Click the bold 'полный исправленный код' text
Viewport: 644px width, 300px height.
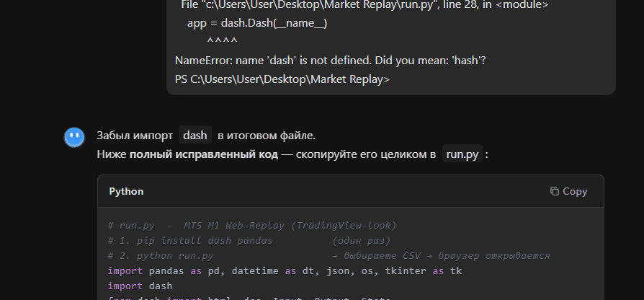[203, 154]
